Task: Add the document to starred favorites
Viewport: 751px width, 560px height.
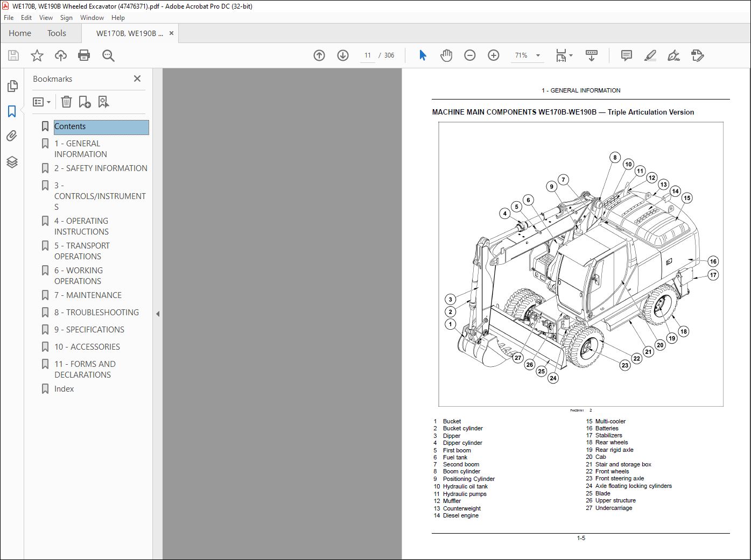Action: [x=37, y=55]
